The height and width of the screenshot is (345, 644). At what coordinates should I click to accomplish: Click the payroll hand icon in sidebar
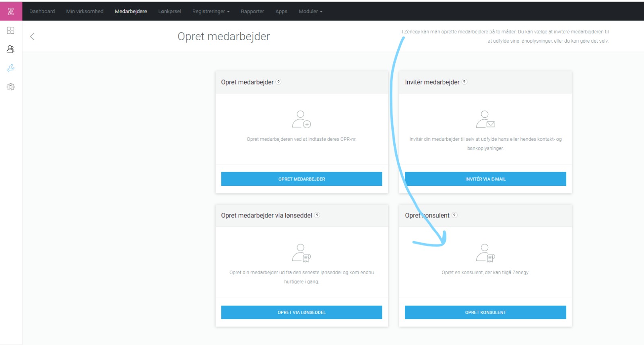(11, 68)
